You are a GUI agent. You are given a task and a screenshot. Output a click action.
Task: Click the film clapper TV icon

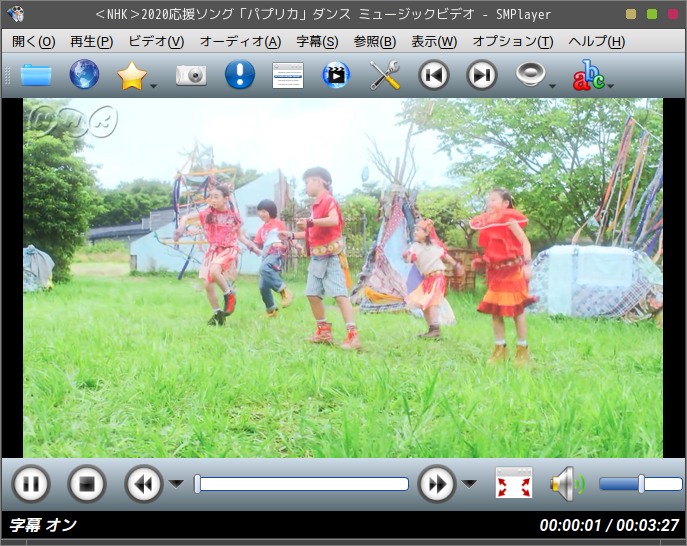[x=336, y=74]
